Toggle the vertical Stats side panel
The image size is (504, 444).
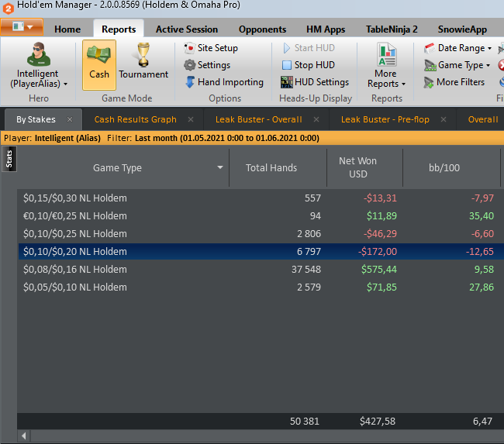pos(9,159)
